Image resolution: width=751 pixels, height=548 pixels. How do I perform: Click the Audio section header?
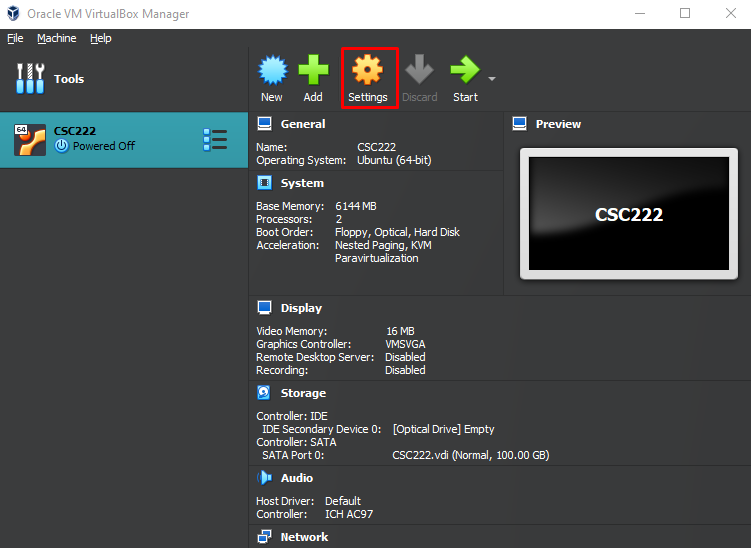pos(296,478)
